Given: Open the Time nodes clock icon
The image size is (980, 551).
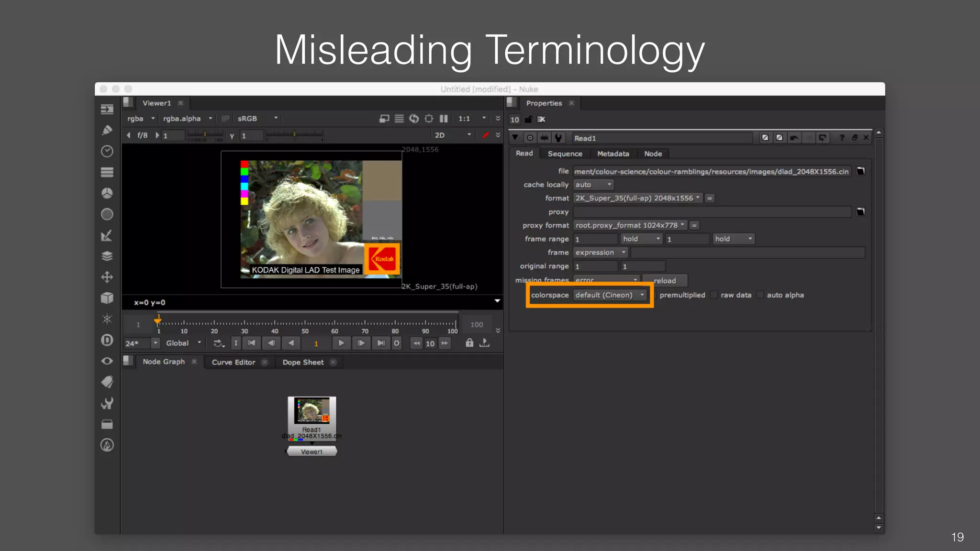Looking at the screenshot, I should click(107, 151).
